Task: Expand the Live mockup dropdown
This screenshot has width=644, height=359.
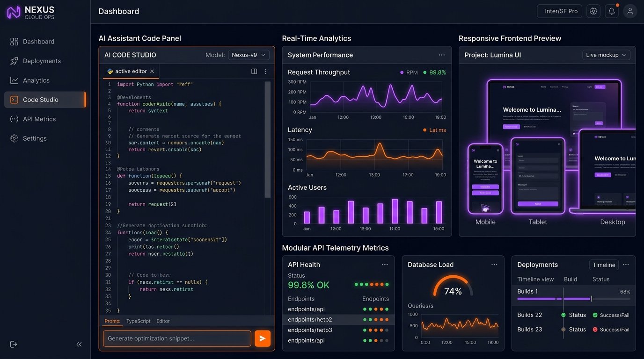Action: point(606,55)
